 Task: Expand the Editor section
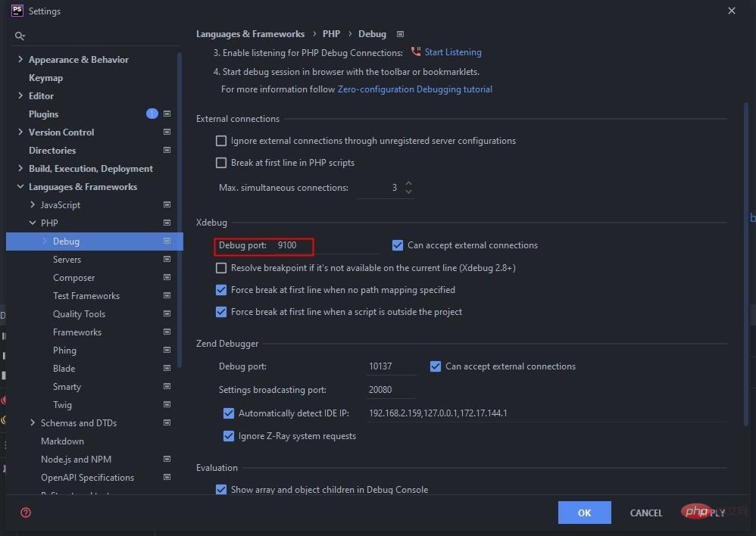[20, 96]
